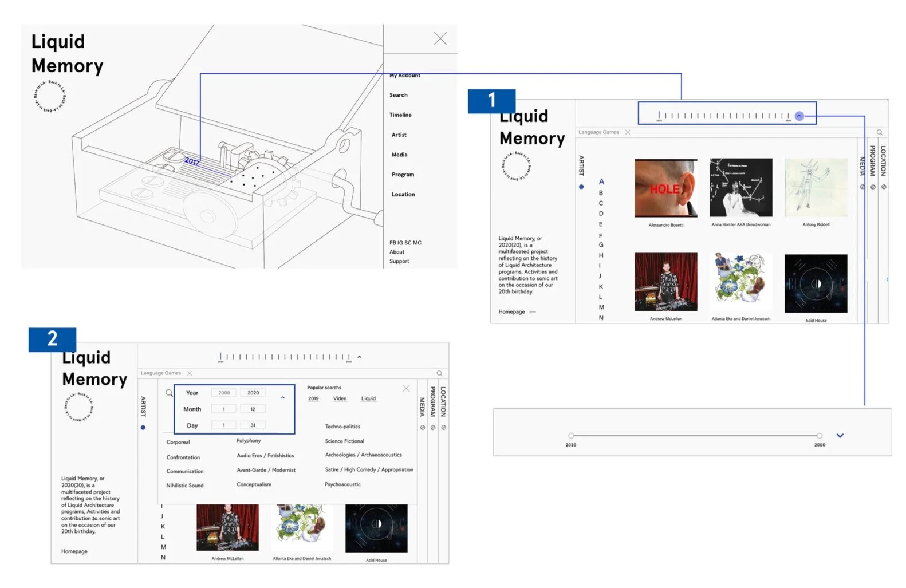Viewport: 906px width, 588px height.
Task: Click the 2017 marker on the music box illustration
Action: tap(192, 161)
